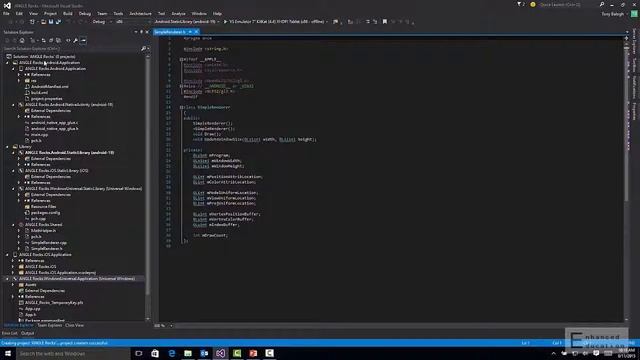Open the View menu
This screenshot has height=360, width=640.
[x=33, y=13]
